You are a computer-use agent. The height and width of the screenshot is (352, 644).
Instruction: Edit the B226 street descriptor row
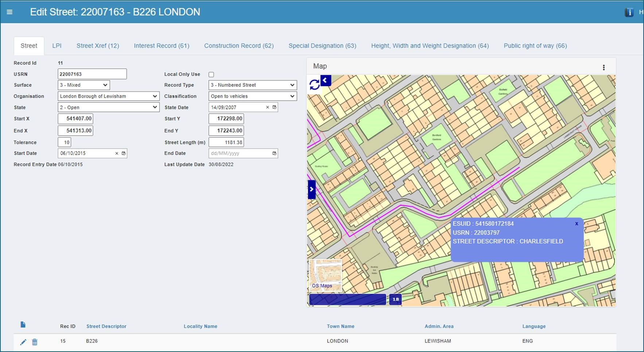23,342
